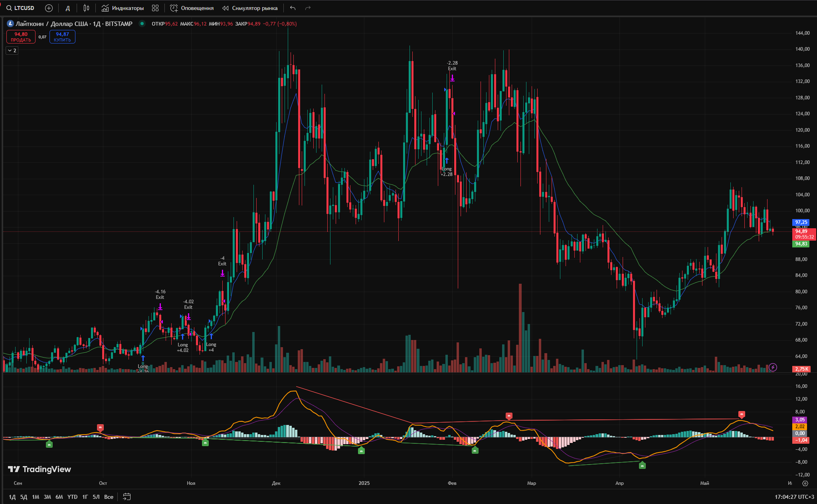Viewport: 817px width, 504px height.
Task: Click the orange 2,02 MACD label
Action: (800, 427)
